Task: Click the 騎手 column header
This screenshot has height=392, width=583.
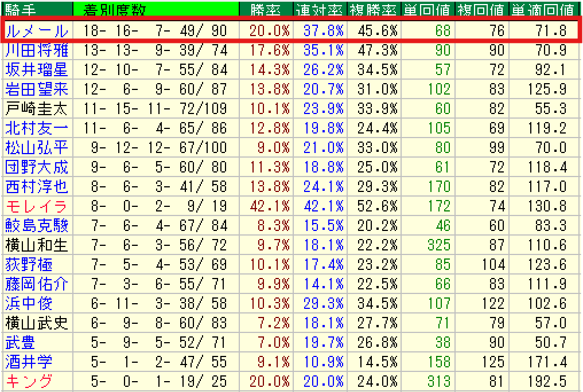Action: (20, 9)
